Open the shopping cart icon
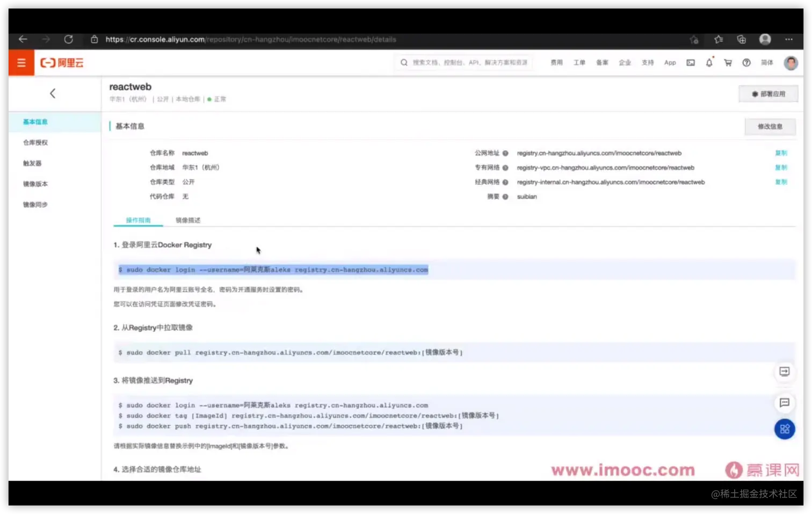 [728, 63]
